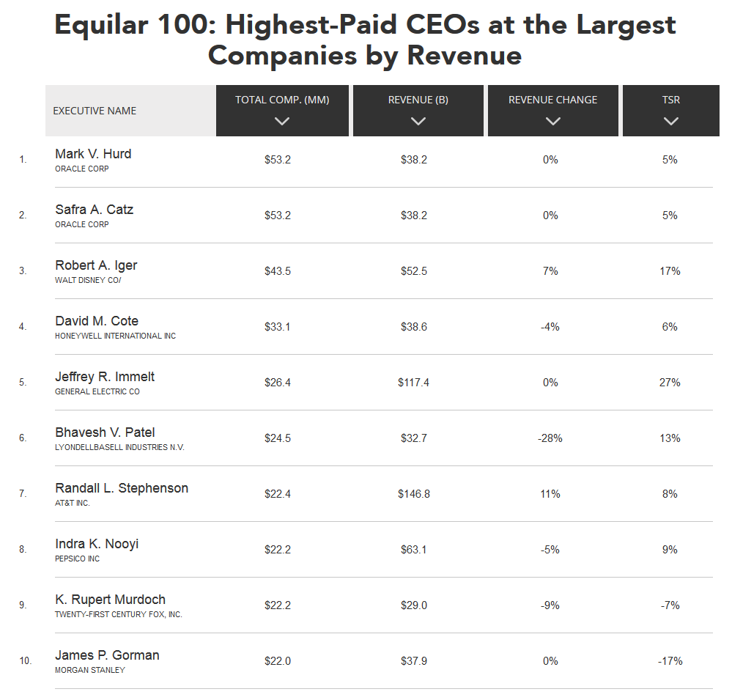
Task: Click the Total Comp. sort chevron
Action: coord(282,122)
